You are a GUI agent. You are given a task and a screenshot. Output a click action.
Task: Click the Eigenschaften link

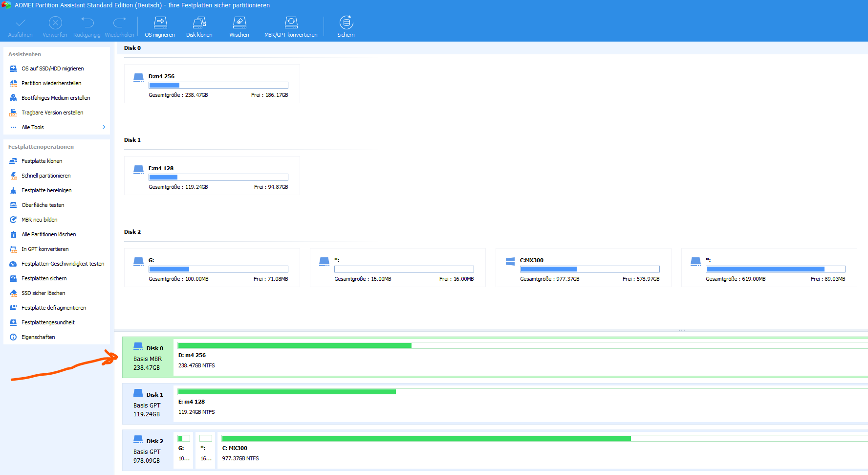(38, 337)
